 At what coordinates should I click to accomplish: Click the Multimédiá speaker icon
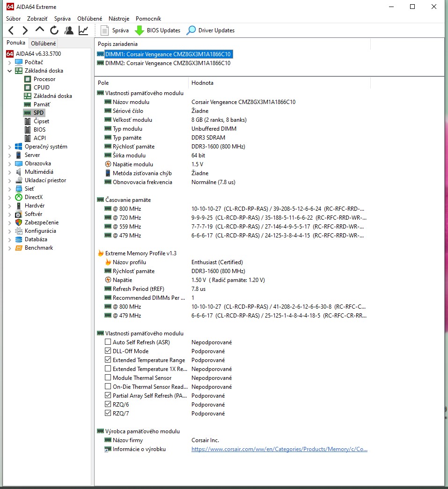coord(19,172)
